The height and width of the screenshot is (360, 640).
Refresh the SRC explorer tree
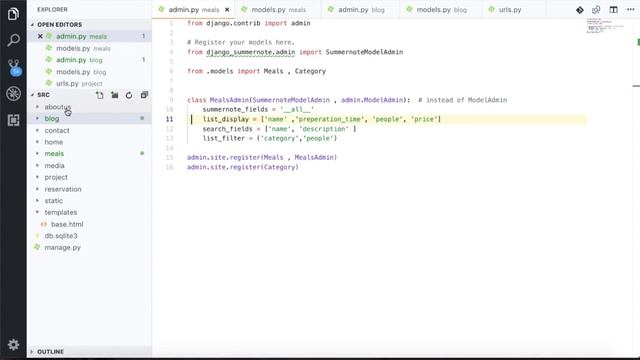tap(129, 95)
